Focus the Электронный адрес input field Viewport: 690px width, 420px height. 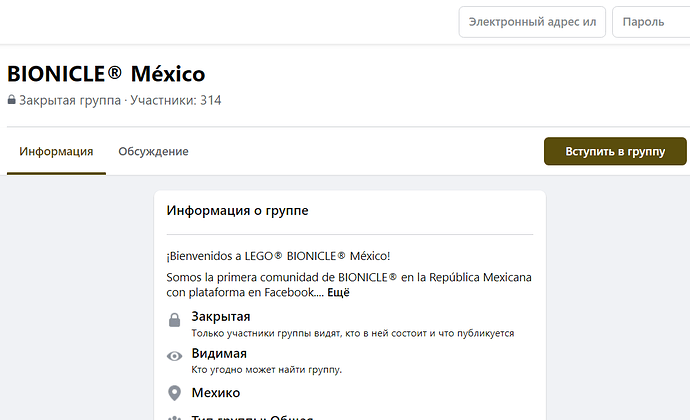tap(532, 22)
